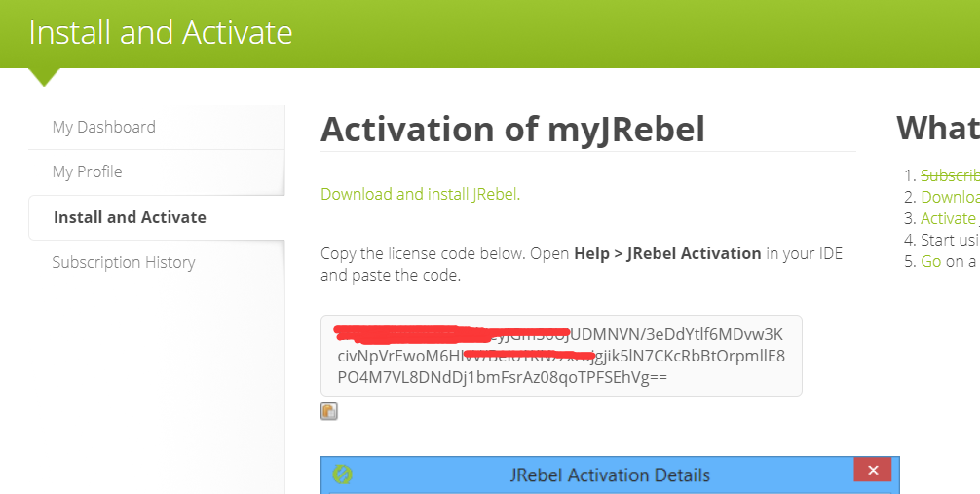Click the partially visible What heading

click(x=937, y=129)
